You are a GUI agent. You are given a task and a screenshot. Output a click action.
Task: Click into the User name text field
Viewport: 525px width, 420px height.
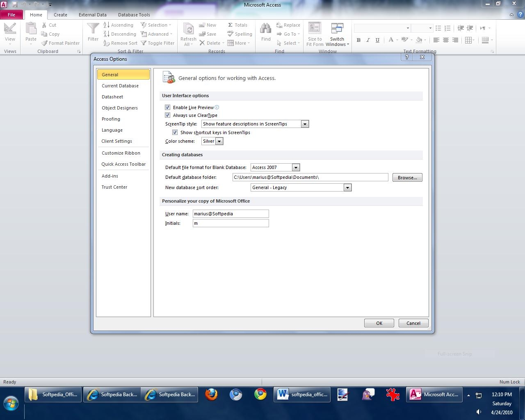231,214
